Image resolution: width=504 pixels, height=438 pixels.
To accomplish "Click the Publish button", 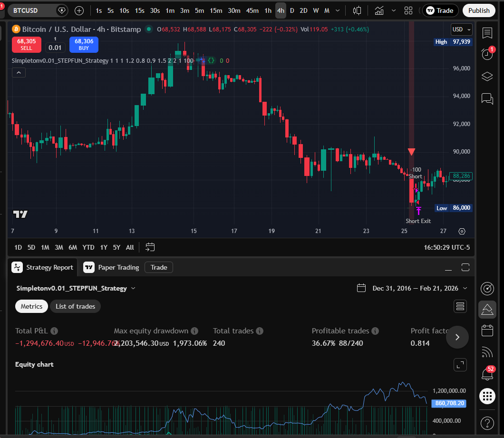I will tap(479, 10).
